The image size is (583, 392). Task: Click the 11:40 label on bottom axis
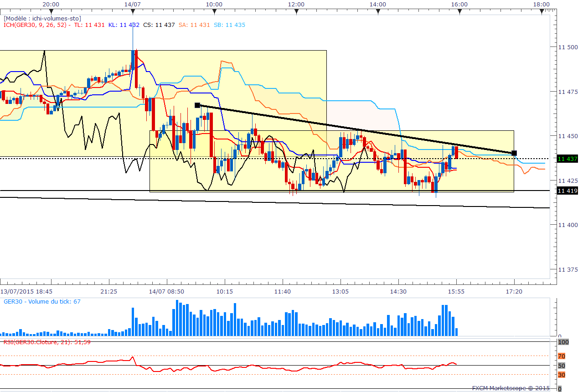[283, 291]
